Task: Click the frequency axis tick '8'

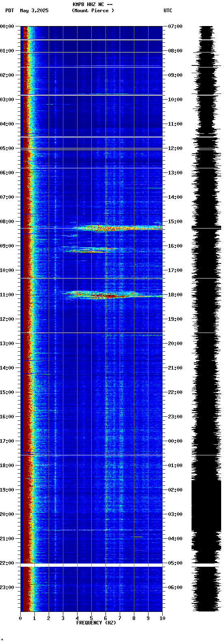Action: point(134,618)
